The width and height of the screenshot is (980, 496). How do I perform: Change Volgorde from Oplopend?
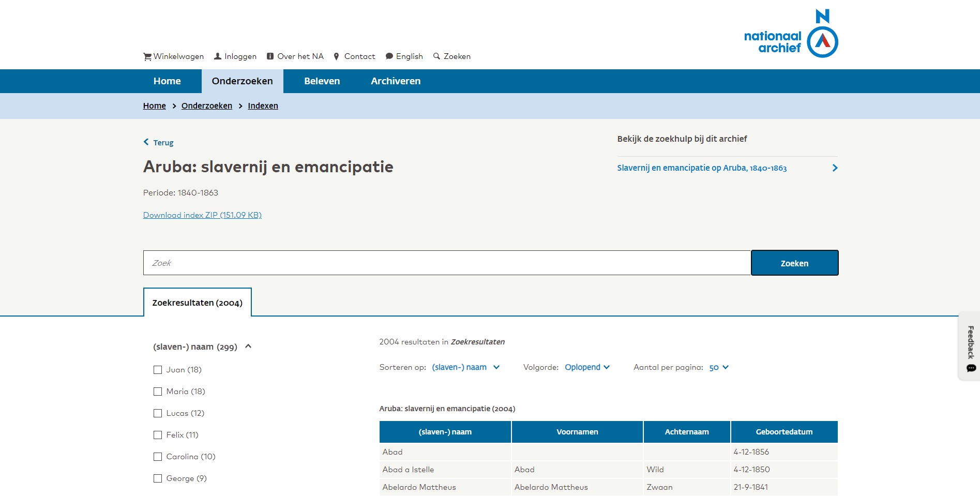click(586, 367)
